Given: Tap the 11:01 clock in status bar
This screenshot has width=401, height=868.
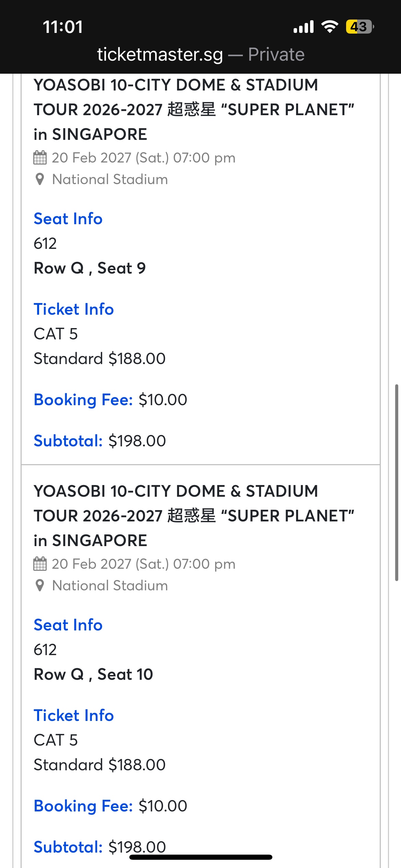Looking at the screenshot, I should coord(63,27).
